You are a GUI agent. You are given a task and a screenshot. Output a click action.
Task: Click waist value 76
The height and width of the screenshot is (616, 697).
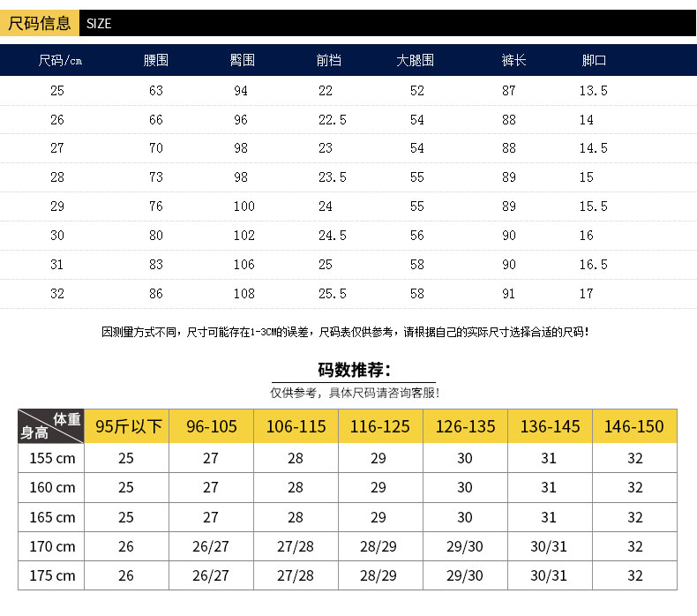point(156,207)
